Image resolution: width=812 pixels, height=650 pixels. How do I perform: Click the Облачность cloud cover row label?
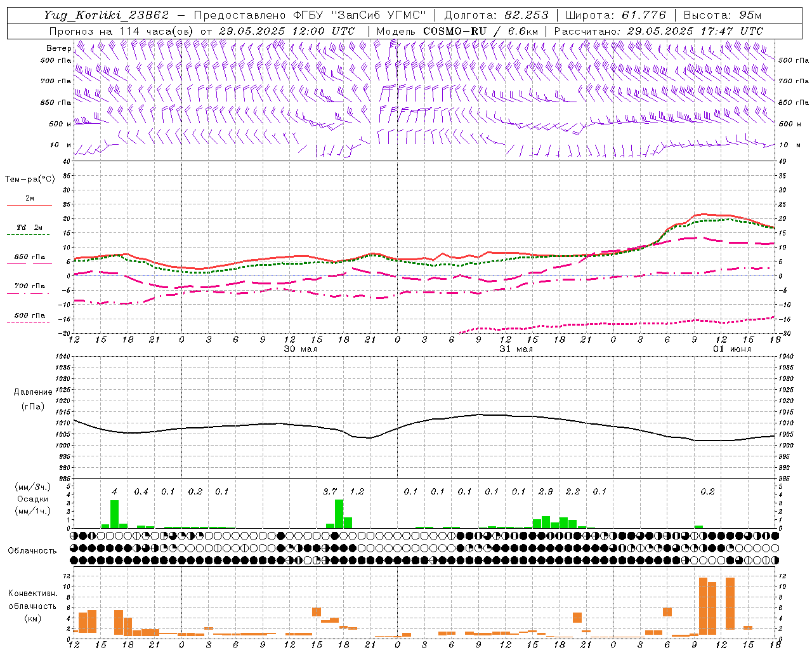tap(32, 551)
